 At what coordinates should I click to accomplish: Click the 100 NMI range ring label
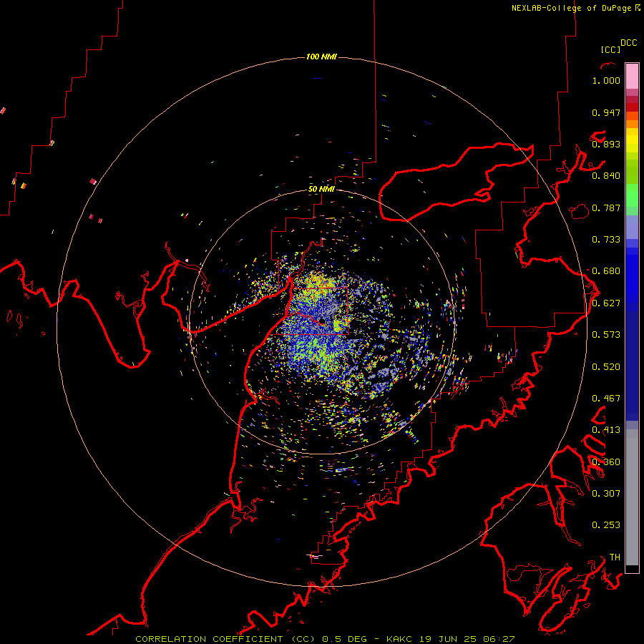click(321, 57)
